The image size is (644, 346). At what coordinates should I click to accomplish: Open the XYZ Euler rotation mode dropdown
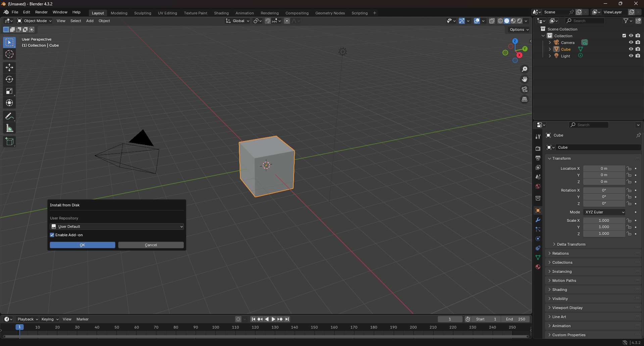604,212
